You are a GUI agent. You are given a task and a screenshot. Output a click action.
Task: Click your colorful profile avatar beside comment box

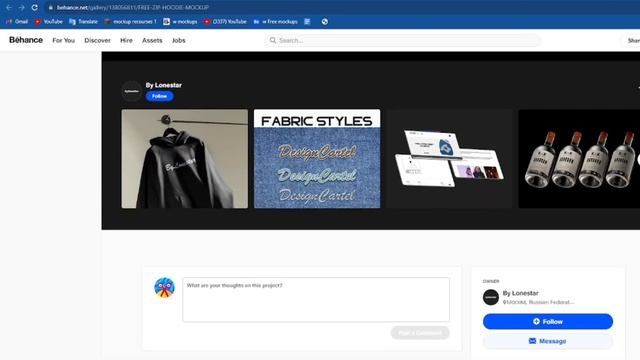click(x=164, y=287)
